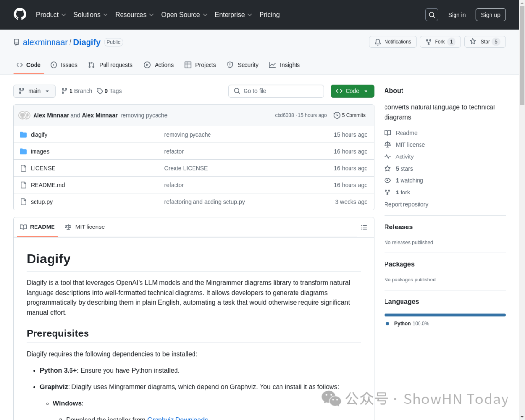This screenshot has height=420, width=525.
Task: Open alexminnaar profile link
Action: click(45, 42)
